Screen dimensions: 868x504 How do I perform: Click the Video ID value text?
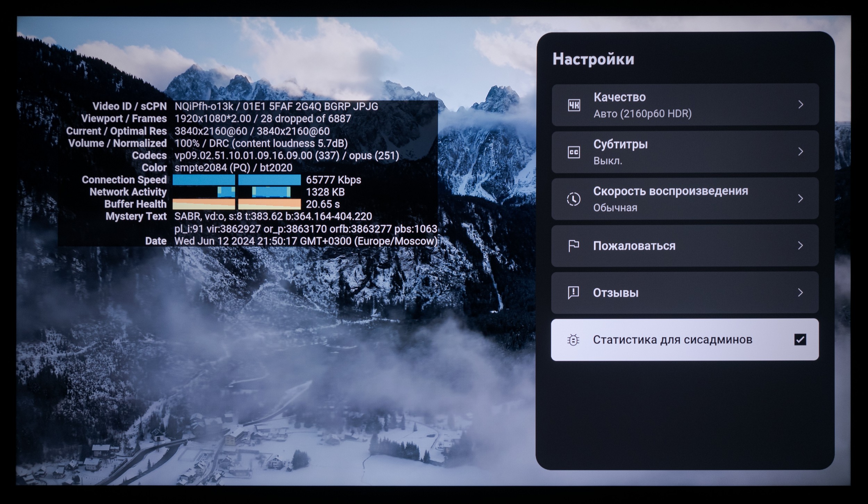[204, 106]
